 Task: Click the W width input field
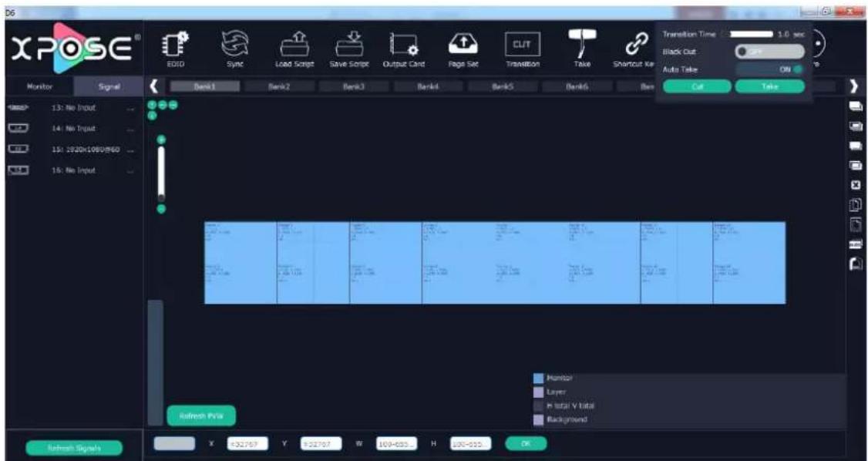[x=395, y=444]
